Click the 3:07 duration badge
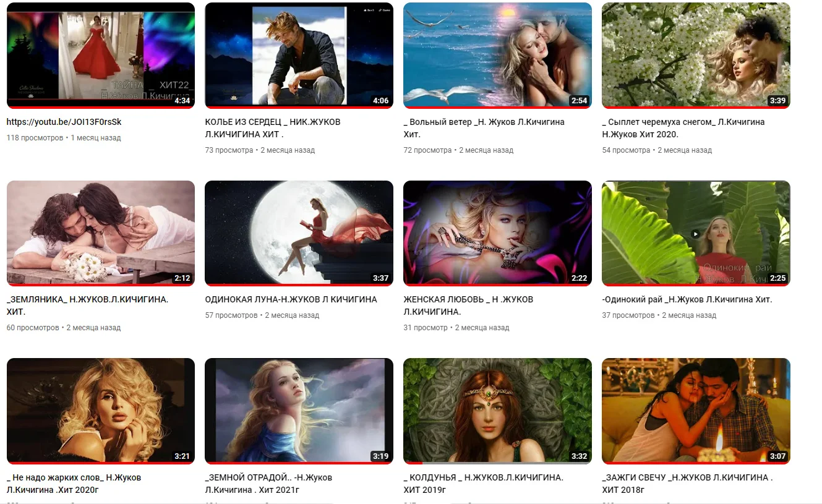This screenshot has height=504, width=822. point(777,456)
